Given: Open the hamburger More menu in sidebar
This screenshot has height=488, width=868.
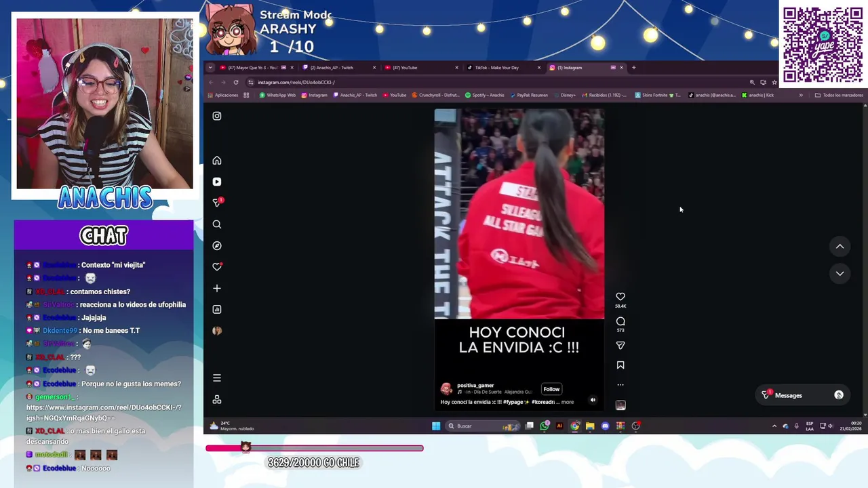Looking at the screenshot, I should point(217,378).
